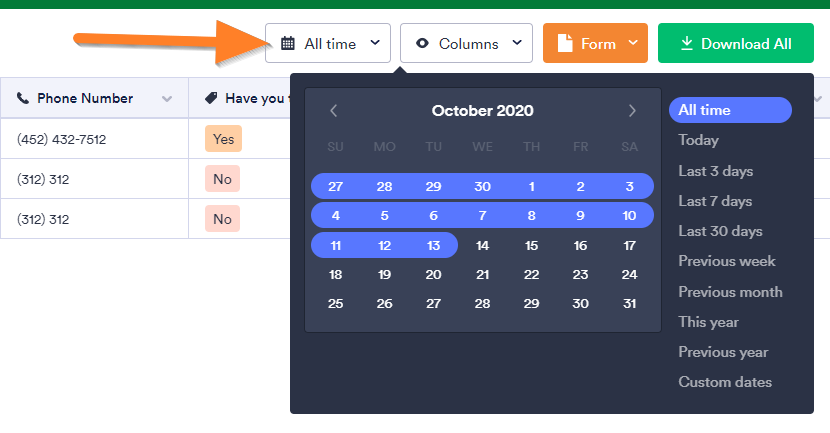Advance calendar to next month
Viewport: 830px width, 433px height.
632,111
